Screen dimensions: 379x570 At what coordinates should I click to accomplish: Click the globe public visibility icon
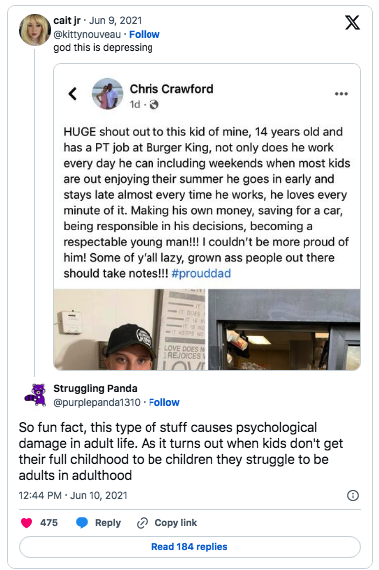click(154, 105)
